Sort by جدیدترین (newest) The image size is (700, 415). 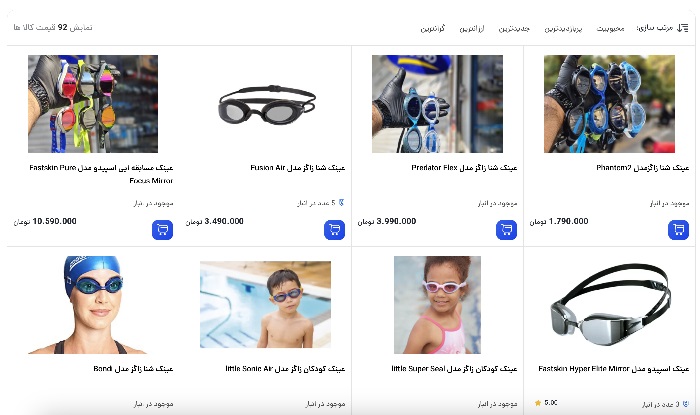pyautogui.click(x=514, y=29)
